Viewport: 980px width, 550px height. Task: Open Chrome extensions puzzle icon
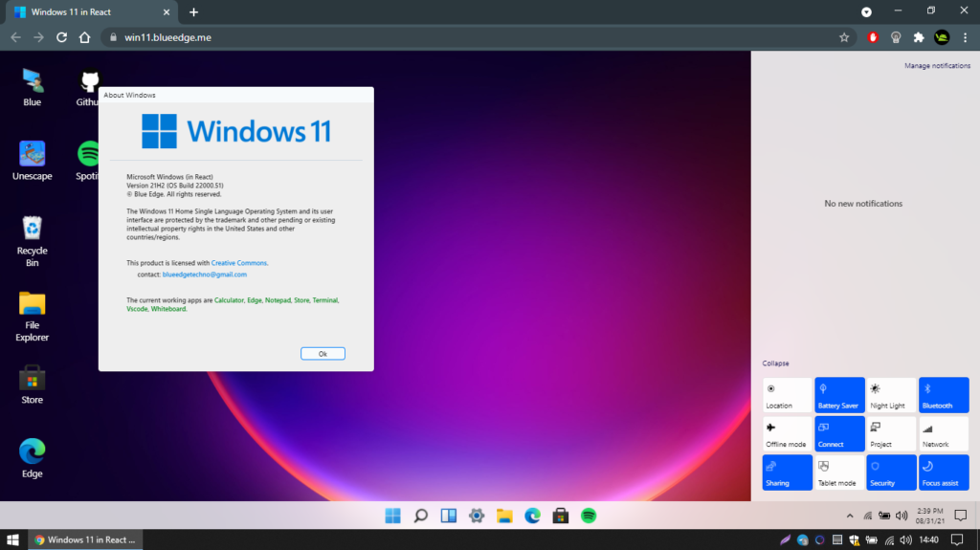(x=919, y=37)
